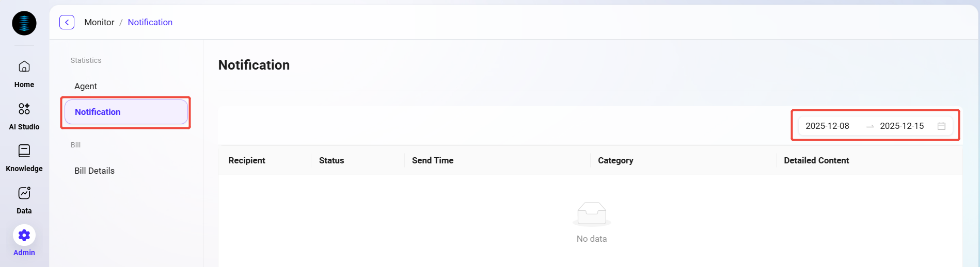Open the Admin settings gear
This screenshot has width=980, height=267.
click(x=24, y=236)
